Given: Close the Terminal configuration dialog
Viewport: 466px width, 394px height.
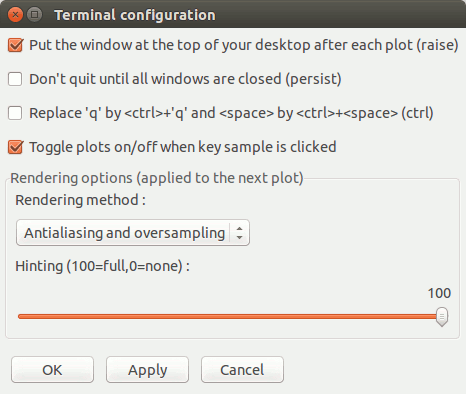Looking at the screenshot, I should (x=15, y=15).
